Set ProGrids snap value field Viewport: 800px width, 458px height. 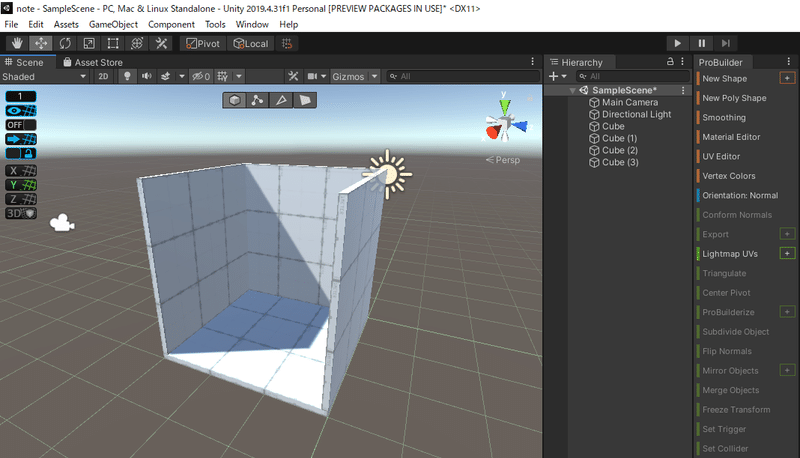coord(21,96)
